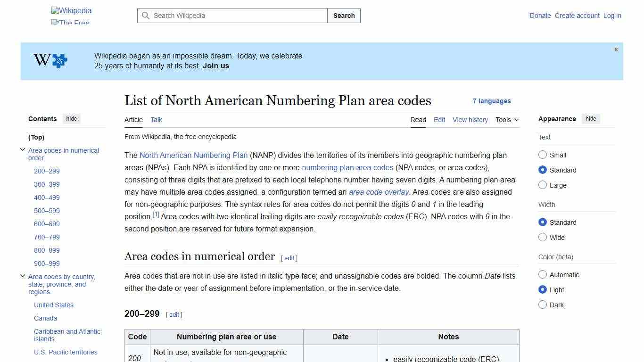Click the edit link next to 200–299 heading
The image size is (644, 362).
pos(174,314)
